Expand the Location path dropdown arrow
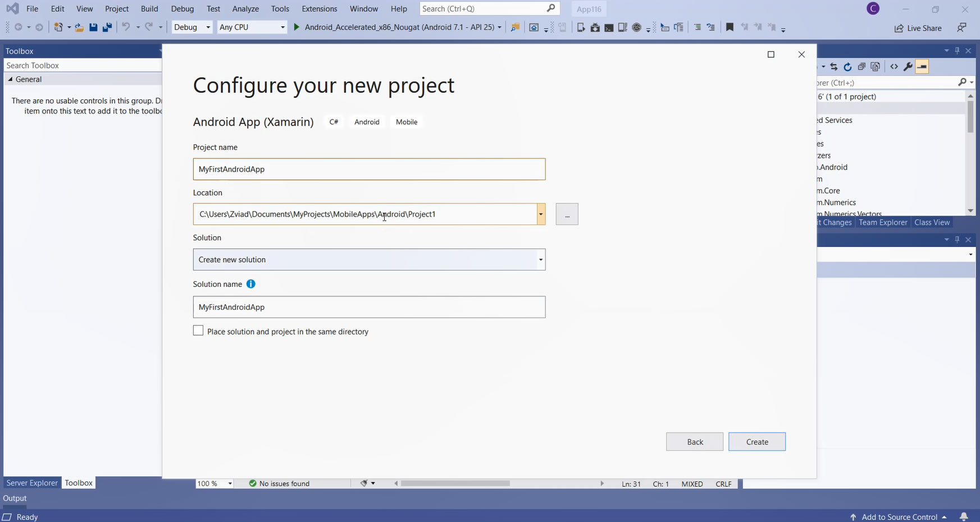This screenshot has width=980, height=522. [x=541, y=214]
